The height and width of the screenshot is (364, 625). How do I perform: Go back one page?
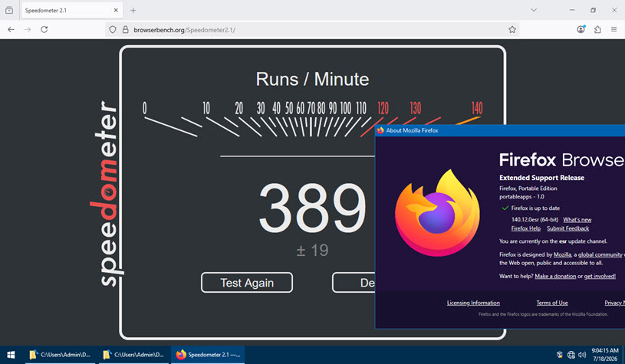pos(12,29)
